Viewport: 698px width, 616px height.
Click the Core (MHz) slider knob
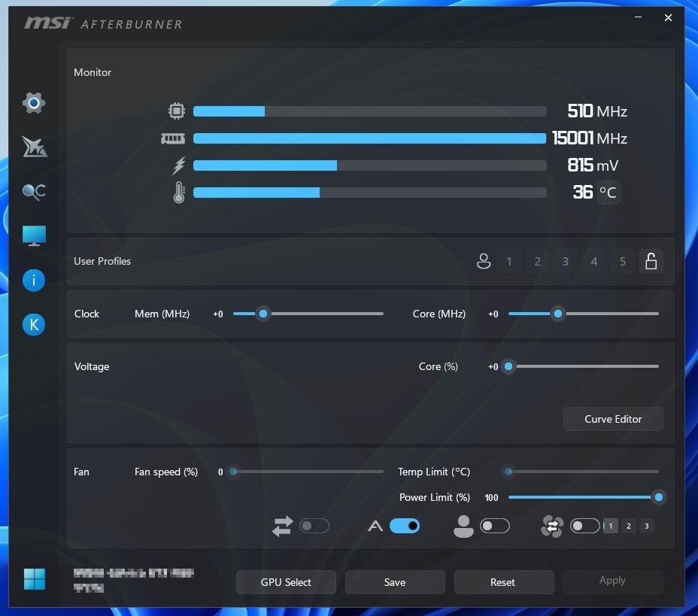(x=558, y=314)
